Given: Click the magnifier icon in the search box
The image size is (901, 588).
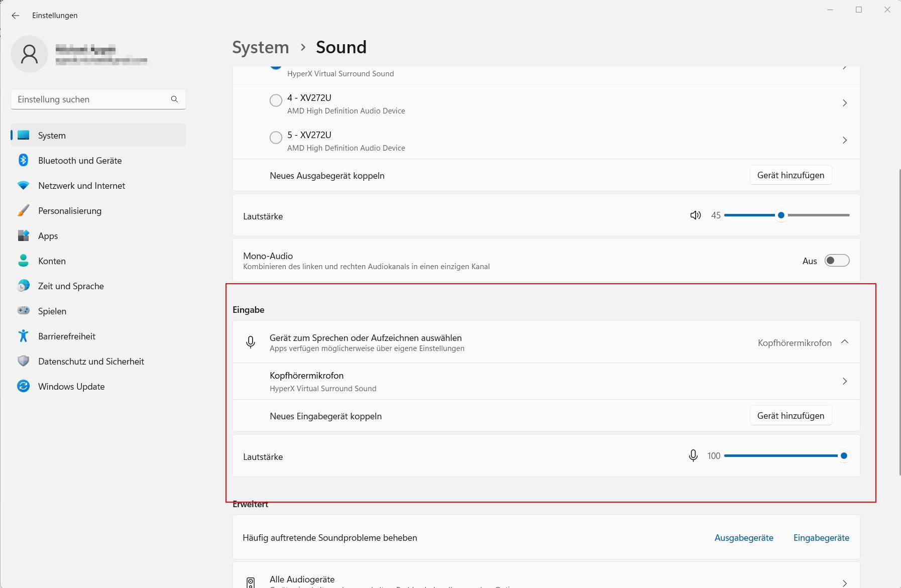Looking at the screenshot, I should click(174, 99).
